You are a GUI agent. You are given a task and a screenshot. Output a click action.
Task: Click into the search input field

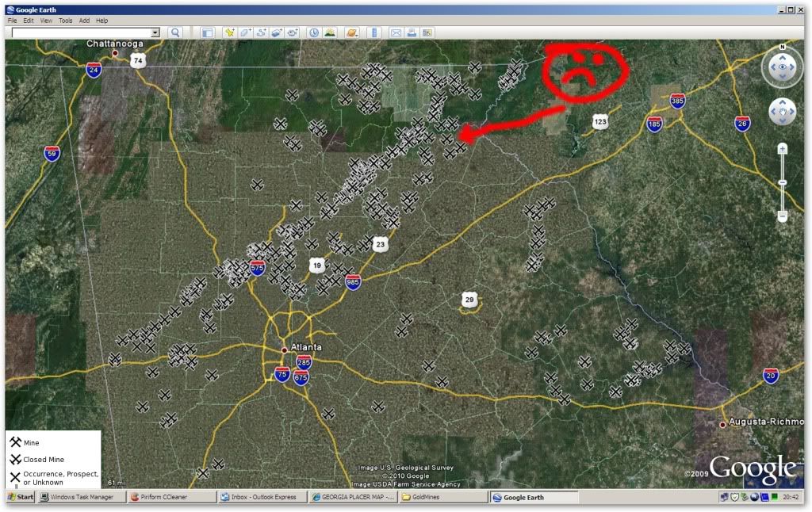click(x=82, y=32)
